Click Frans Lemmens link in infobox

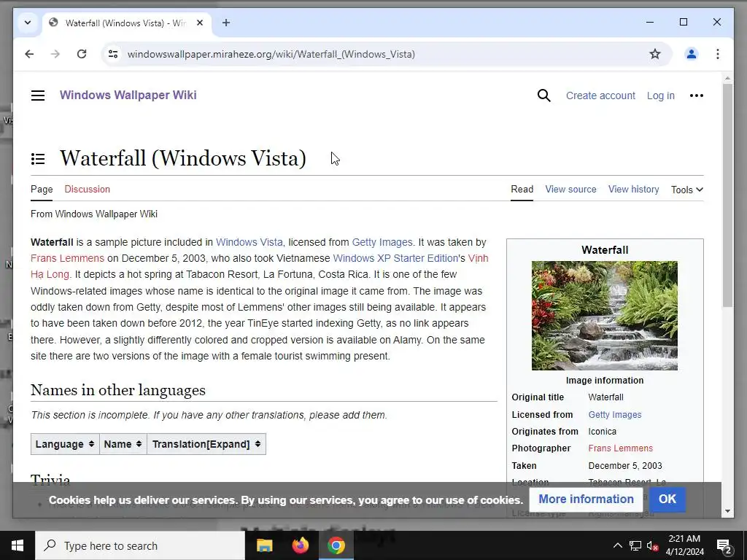(620, 448)
